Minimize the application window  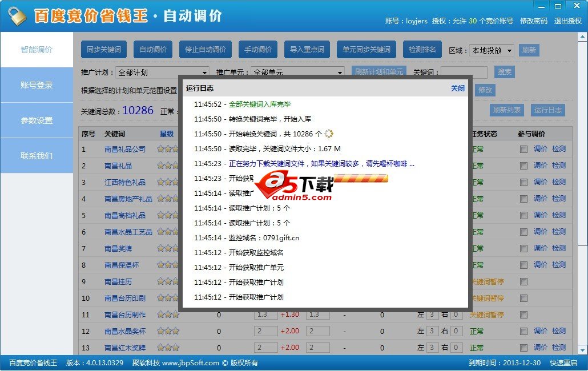click(541, 6)
